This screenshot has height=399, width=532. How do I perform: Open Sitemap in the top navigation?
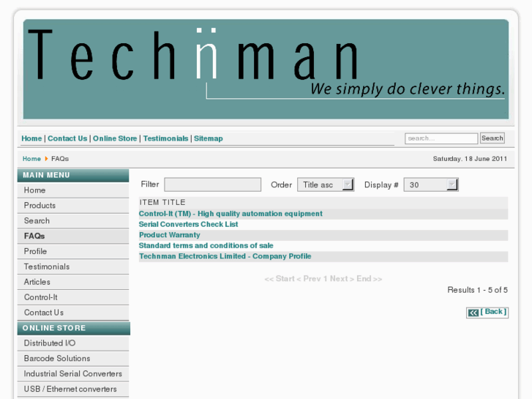pyautogui.click(x=209, y=138)
